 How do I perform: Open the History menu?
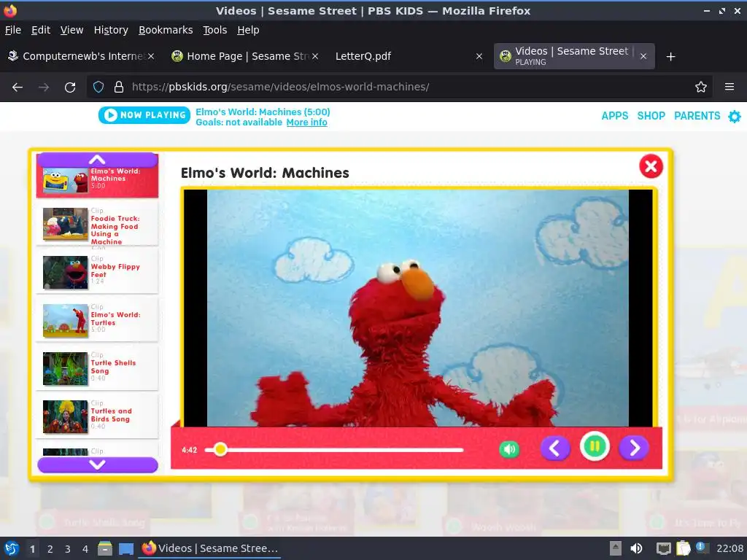[111, 30]
